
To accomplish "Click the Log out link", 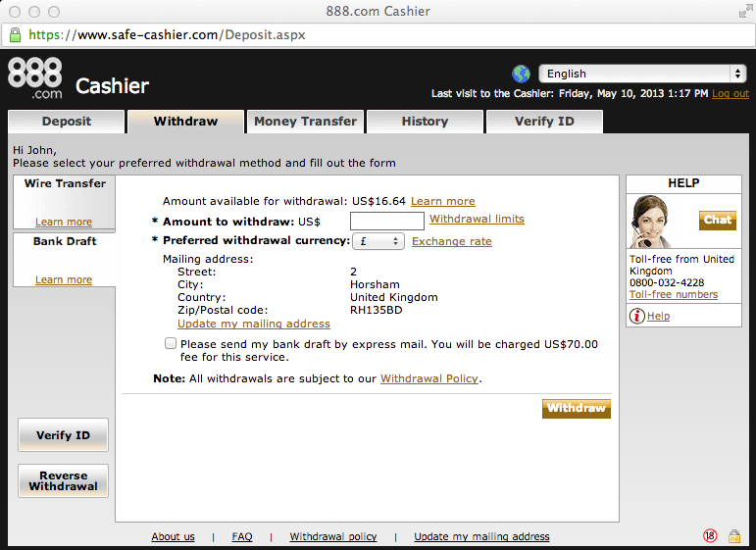I will (730, 93).
